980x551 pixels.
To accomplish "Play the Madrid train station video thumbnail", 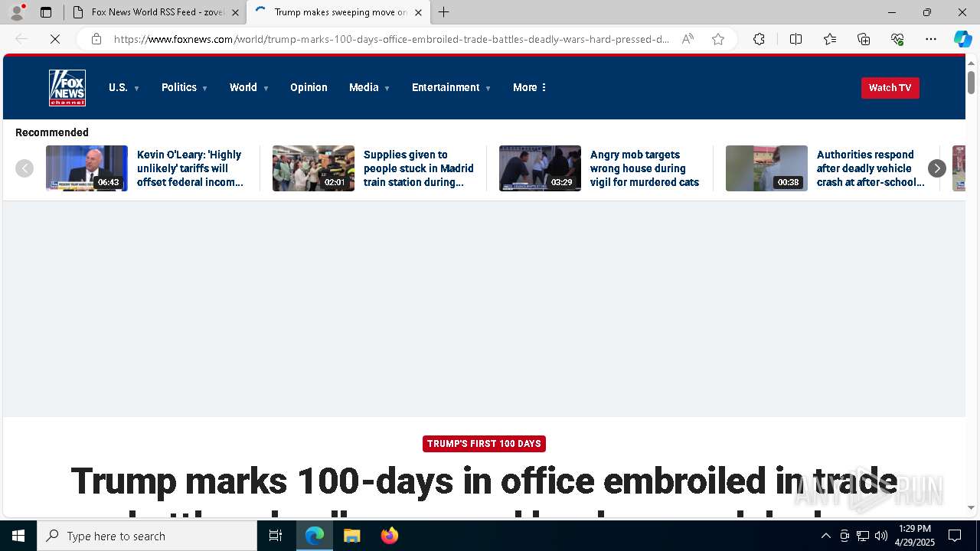I will click(313, 168).
